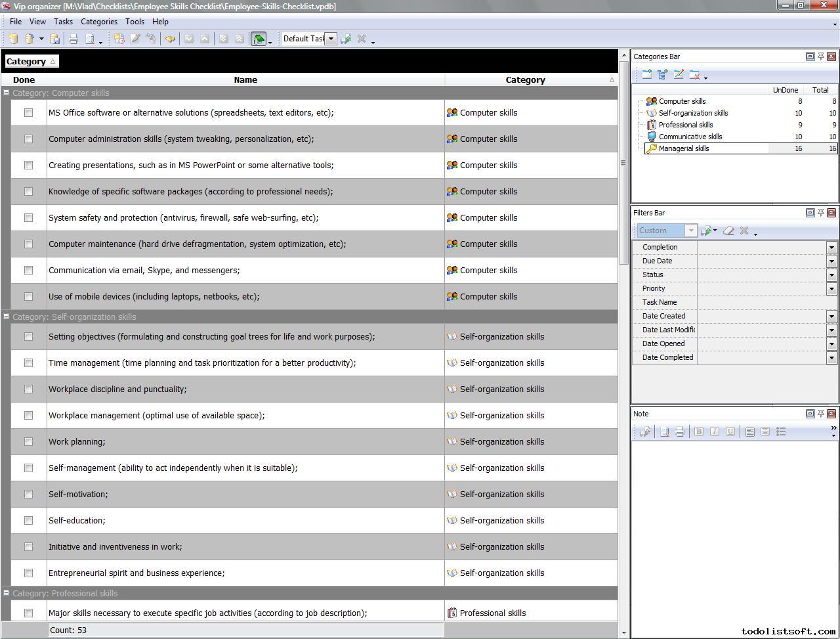Image resolution: width=840 pixels, height=639 pixels.
Task: Click the Print icon in main toolbar
Action: coord(73,39)
